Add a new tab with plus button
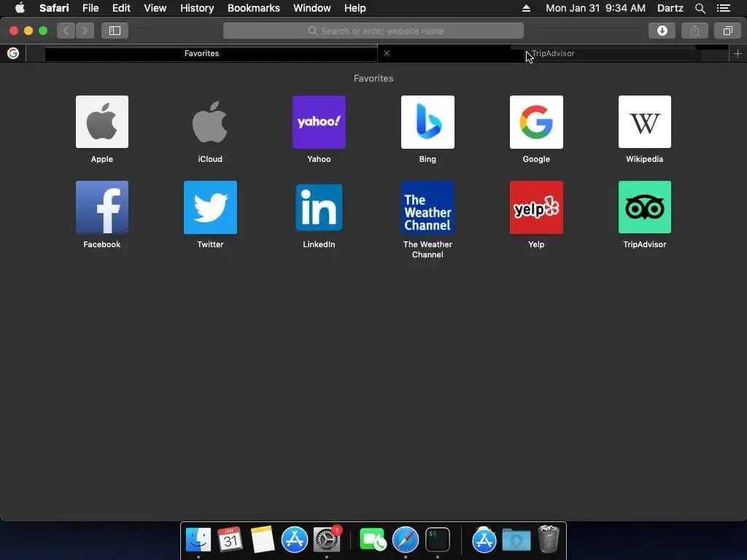This screenshot has width=747, height=560. point(738,53)
